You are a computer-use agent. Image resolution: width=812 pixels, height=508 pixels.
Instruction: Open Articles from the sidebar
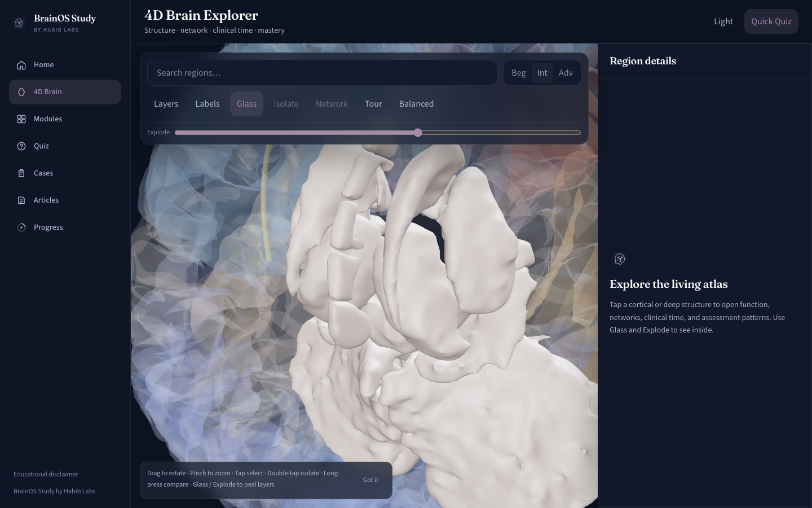coord(65,200)
